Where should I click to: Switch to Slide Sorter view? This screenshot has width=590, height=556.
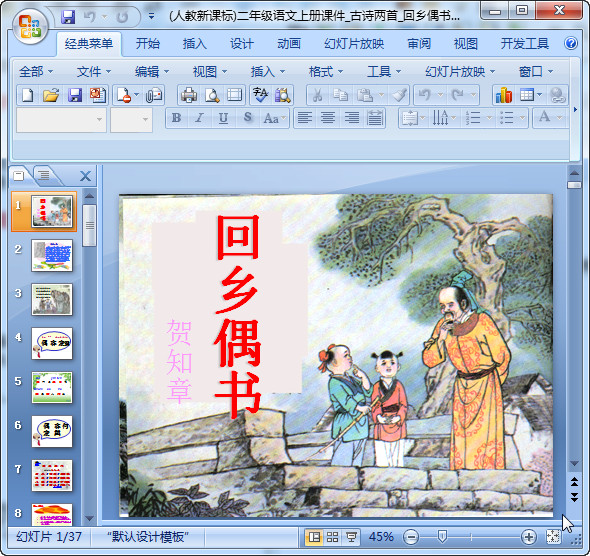333,537
